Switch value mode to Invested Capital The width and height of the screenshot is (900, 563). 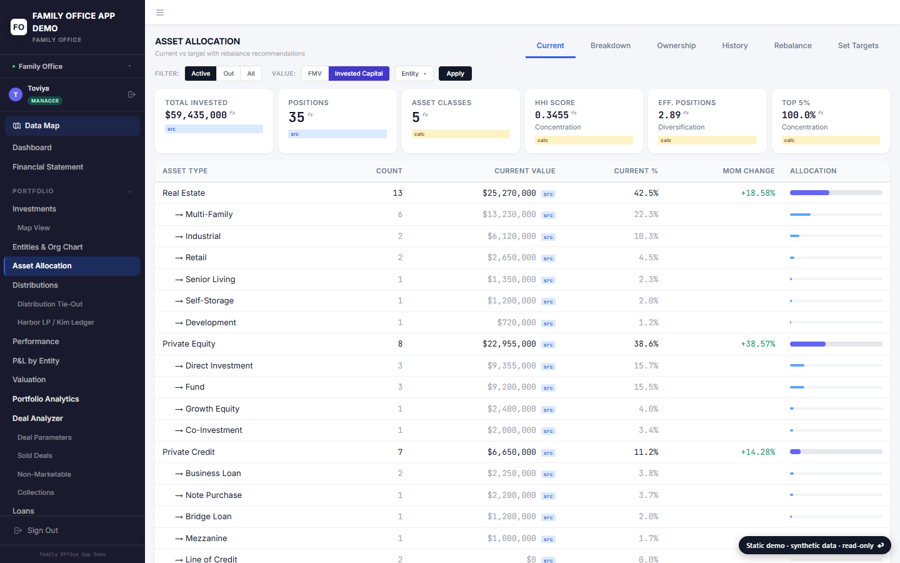click(359, 73)
